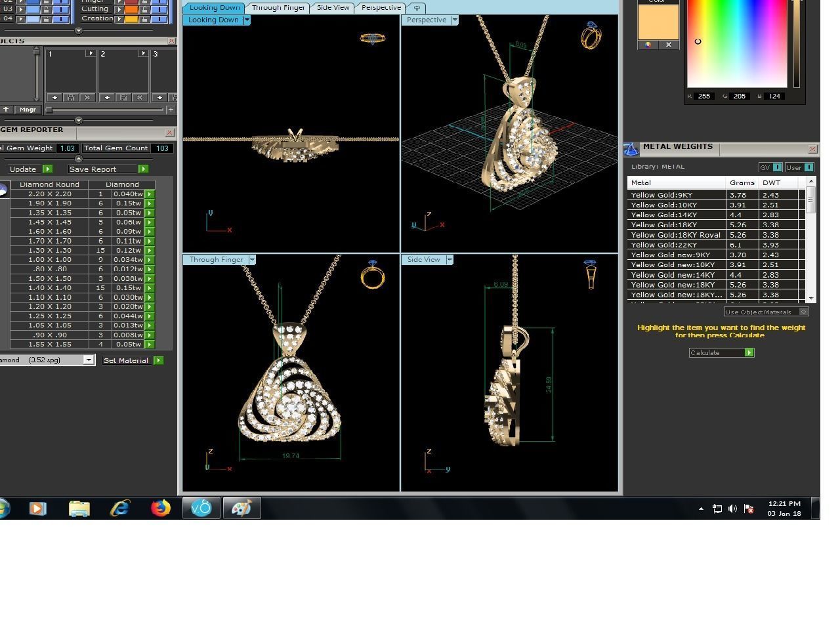840x630 pixels.
Task: Click the ring thumbnail in Perspective viewport
Action: 591,36
